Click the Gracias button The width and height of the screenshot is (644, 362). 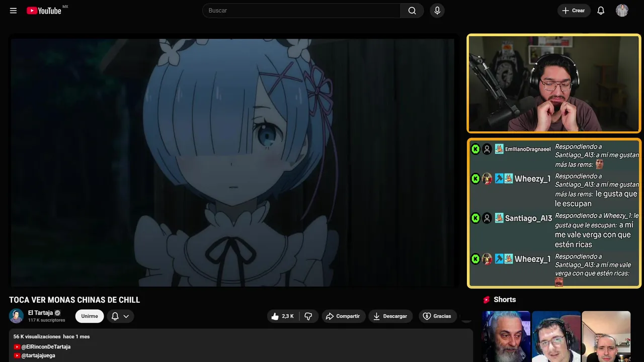437,316
